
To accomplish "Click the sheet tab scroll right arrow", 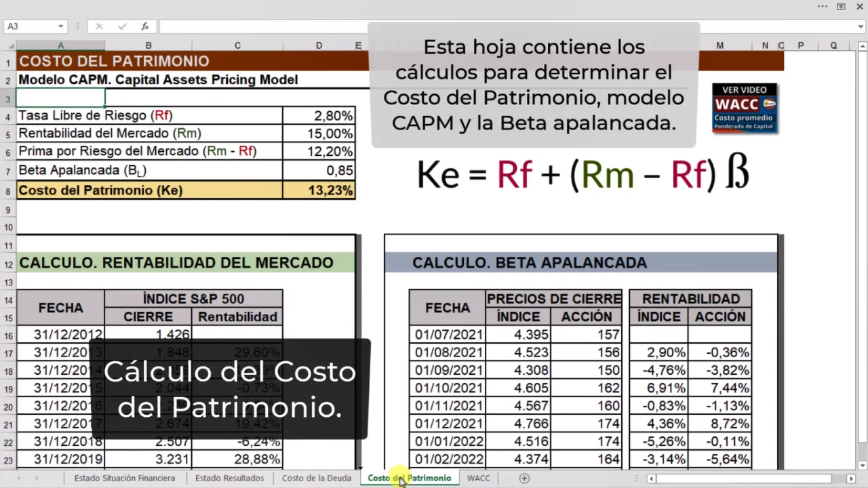I will click(36, 478).
